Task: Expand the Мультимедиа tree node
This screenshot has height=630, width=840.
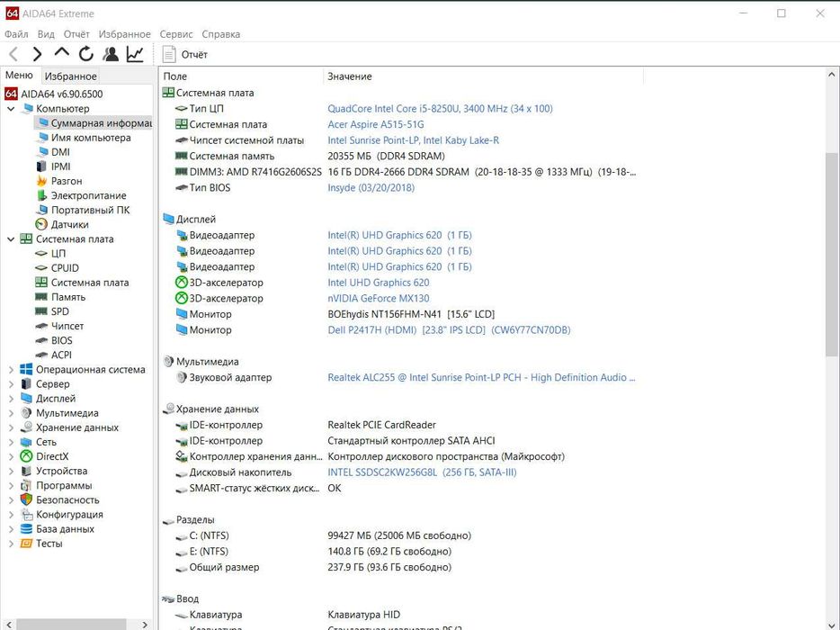Action: pyautogui.click(x=11, y=413)
